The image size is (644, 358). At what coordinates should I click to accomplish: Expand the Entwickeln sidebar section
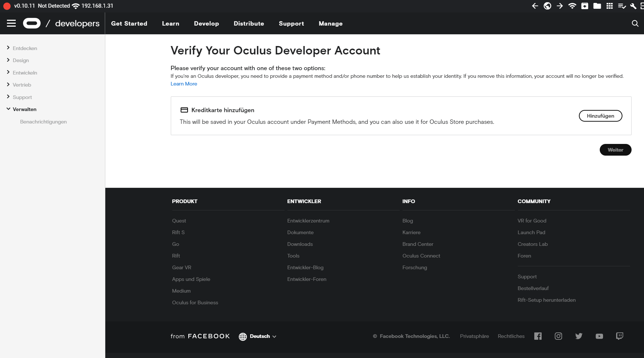[22, 73]
